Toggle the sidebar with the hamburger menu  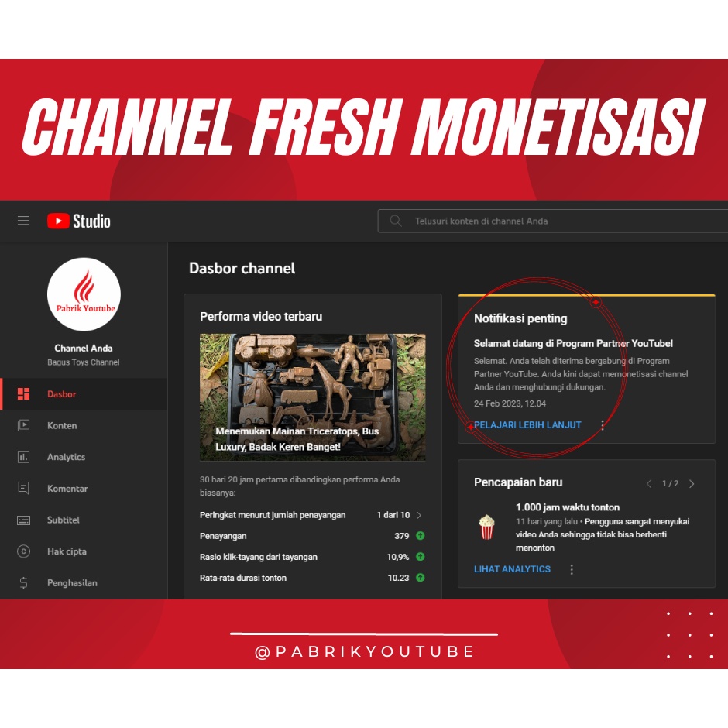[23, 221]
